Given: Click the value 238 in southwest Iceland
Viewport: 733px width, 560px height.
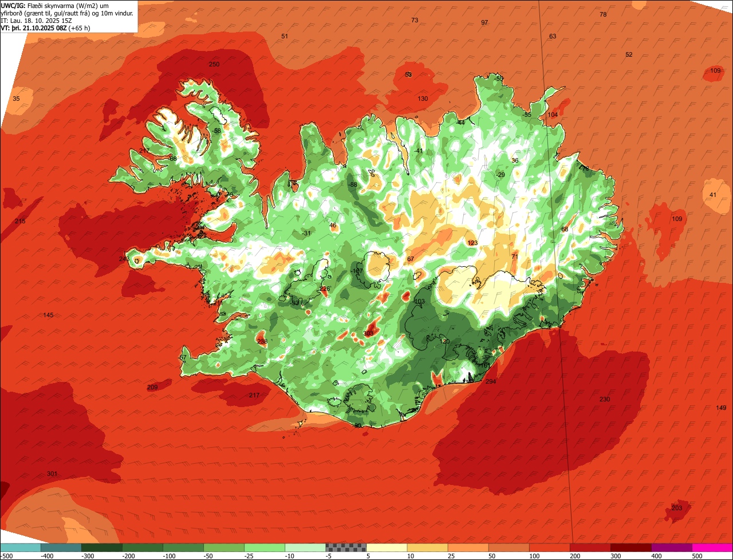Looking at the screenshot, I should point(262,341).
